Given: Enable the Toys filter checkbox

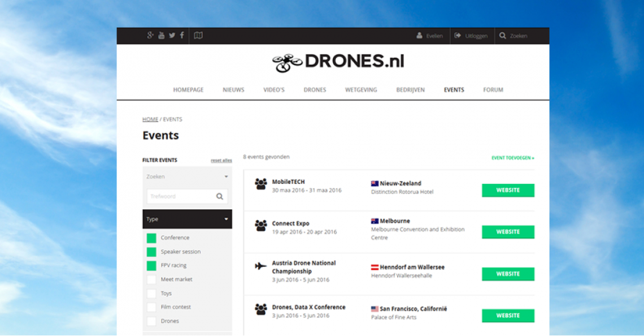Looking at the screenshot, I should click(x=151, y=293).
